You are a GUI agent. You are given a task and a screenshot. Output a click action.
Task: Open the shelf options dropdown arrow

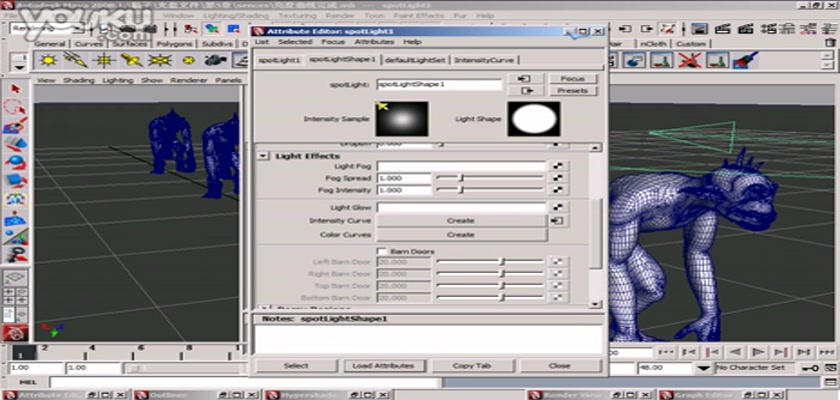click(x=19, y=67)
